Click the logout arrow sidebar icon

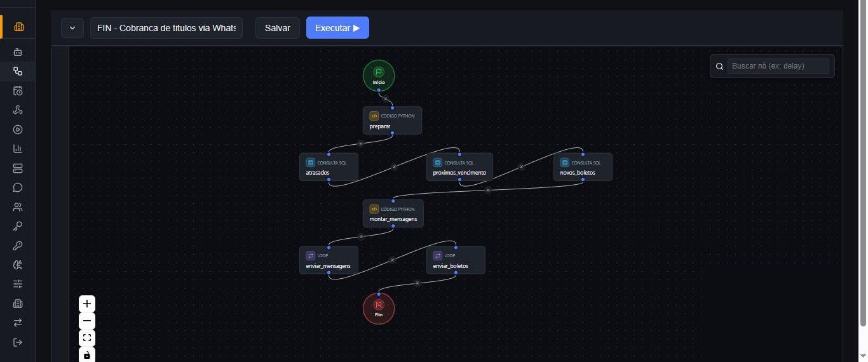pyautogui.click(x=18, y=342)
